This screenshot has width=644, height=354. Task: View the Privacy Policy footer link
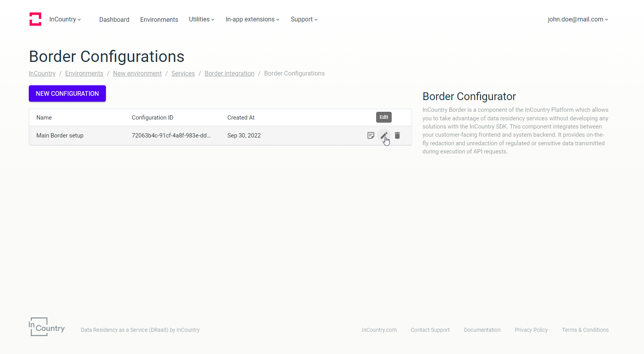point(531,330)
